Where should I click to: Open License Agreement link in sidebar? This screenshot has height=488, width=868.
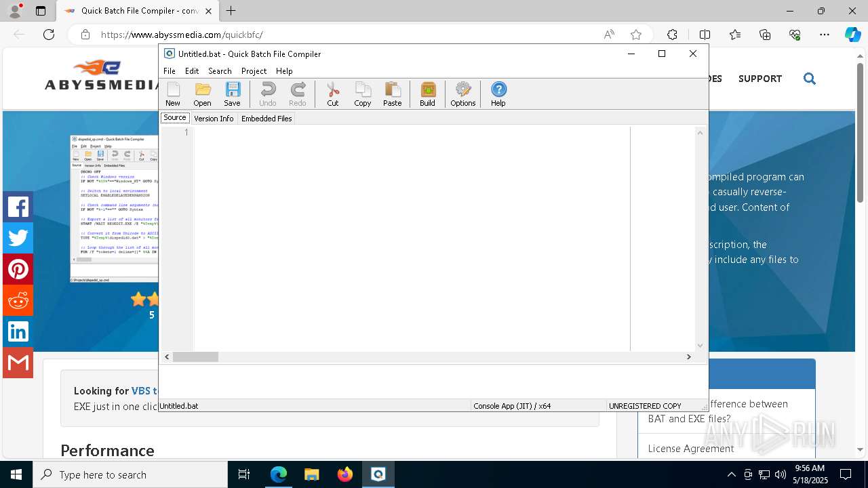click(x=690, y=449)
